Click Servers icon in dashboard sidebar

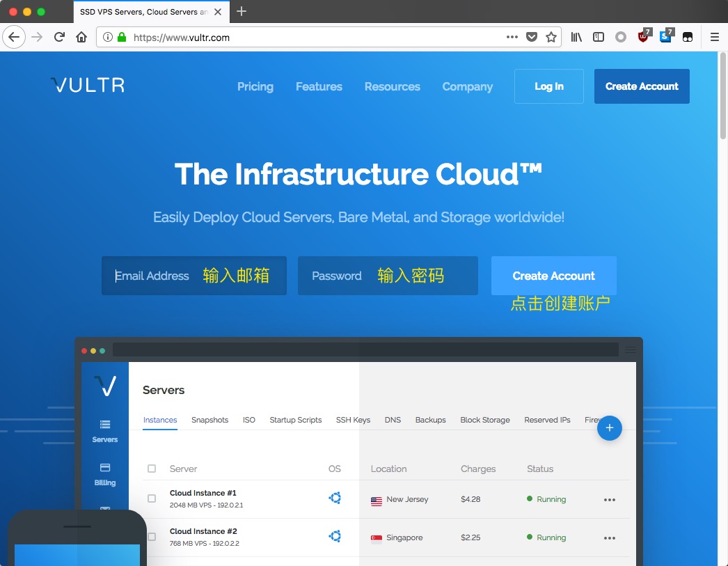[x=105, y=432]
